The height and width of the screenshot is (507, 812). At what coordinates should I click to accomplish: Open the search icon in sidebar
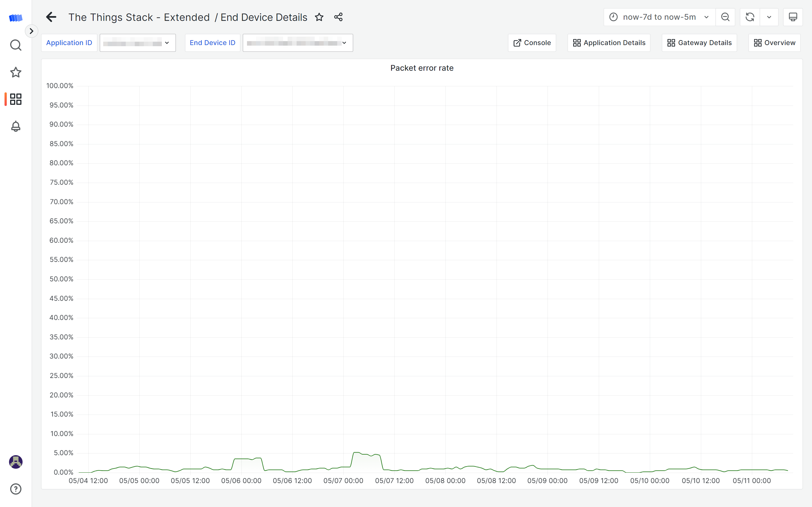coord(16,45)
